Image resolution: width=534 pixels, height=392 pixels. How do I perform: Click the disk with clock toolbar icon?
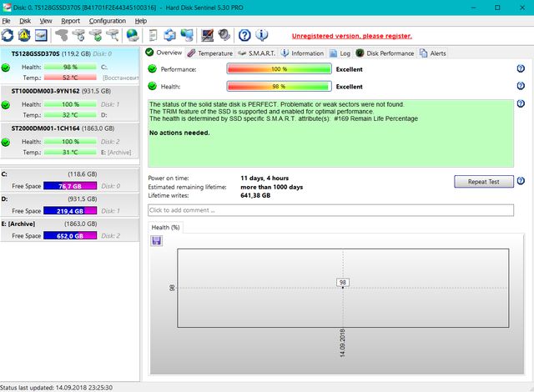78,35
